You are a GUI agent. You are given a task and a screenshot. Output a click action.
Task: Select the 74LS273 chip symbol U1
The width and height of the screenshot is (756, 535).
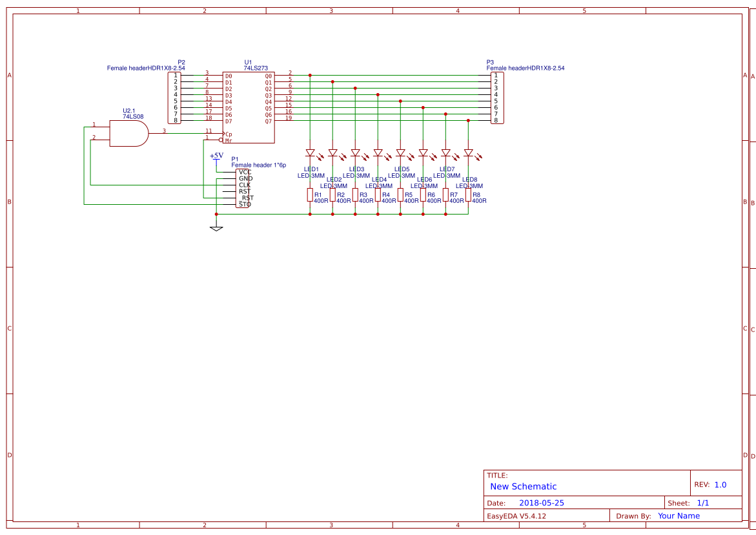[x=249, y=107]
